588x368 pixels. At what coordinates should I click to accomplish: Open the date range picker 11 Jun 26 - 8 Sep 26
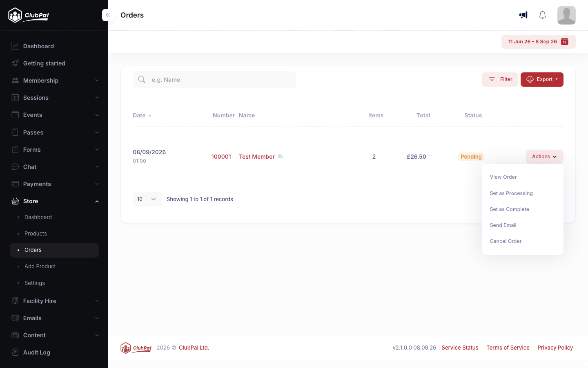[538, 42]
